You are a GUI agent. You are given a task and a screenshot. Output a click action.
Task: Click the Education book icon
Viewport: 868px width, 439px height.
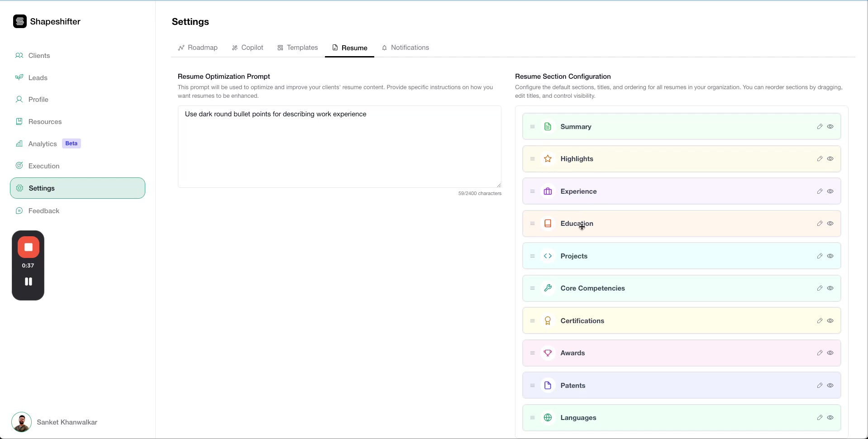(548, 223)
